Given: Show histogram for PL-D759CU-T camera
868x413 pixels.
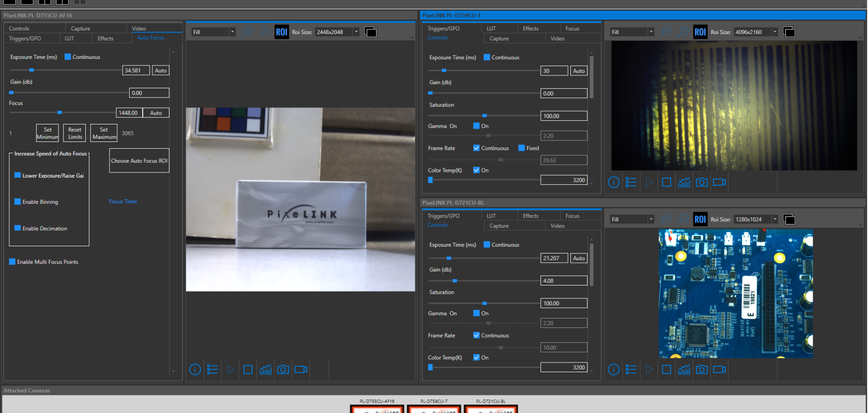Looking at the screenshot, I should [684, 182].
